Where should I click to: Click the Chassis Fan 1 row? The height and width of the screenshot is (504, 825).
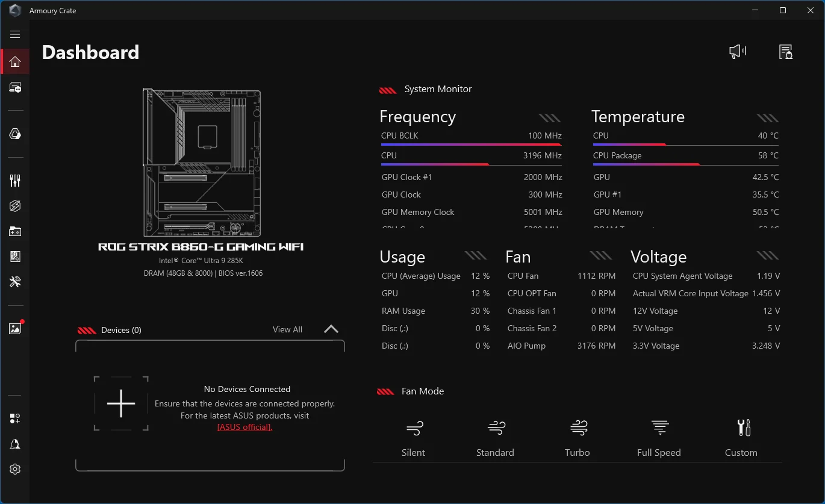(561, 311)
